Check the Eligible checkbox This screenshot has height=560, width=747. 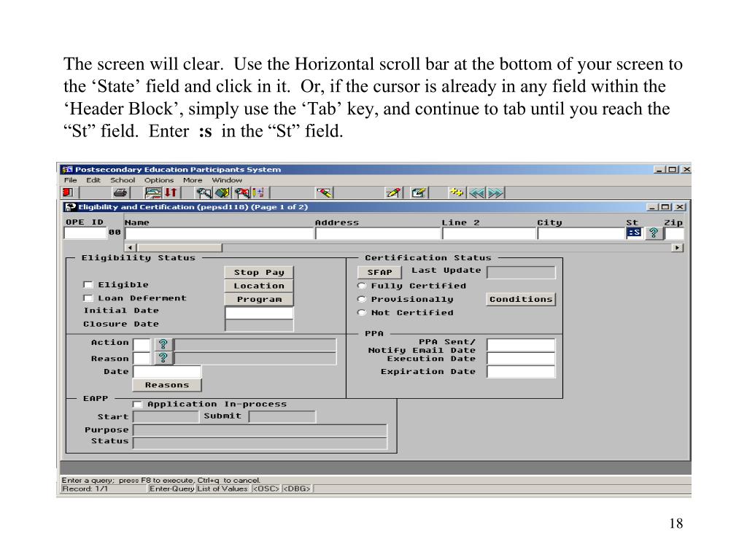pyautogui.click(x=88, y=285)
